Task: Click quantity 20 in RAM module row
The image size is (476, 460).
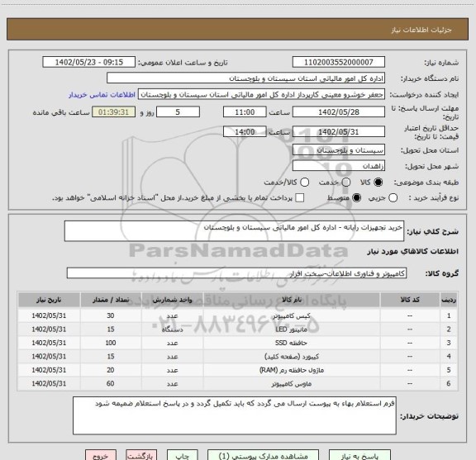Action: pos(111,370)
